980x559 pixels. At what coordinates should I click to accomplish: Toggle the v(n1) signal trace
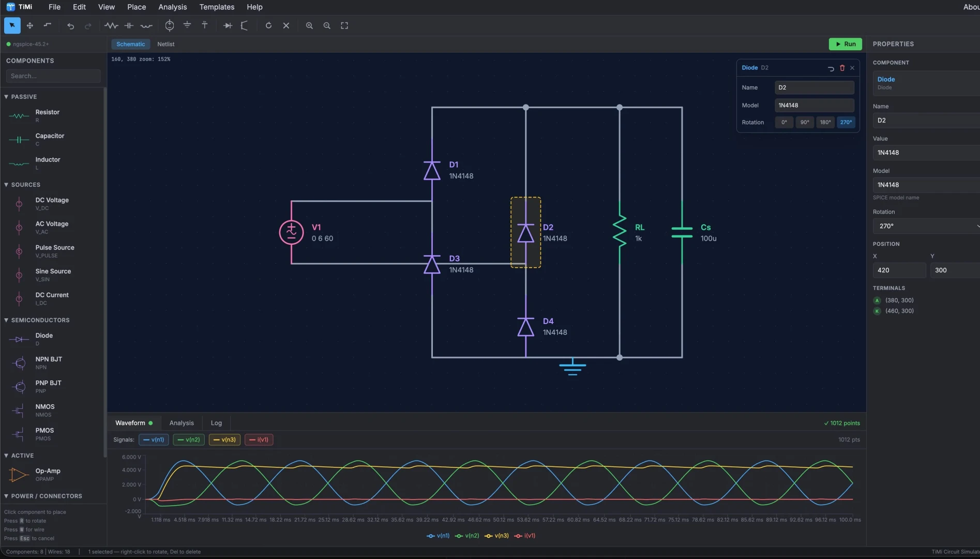point(154,439)
